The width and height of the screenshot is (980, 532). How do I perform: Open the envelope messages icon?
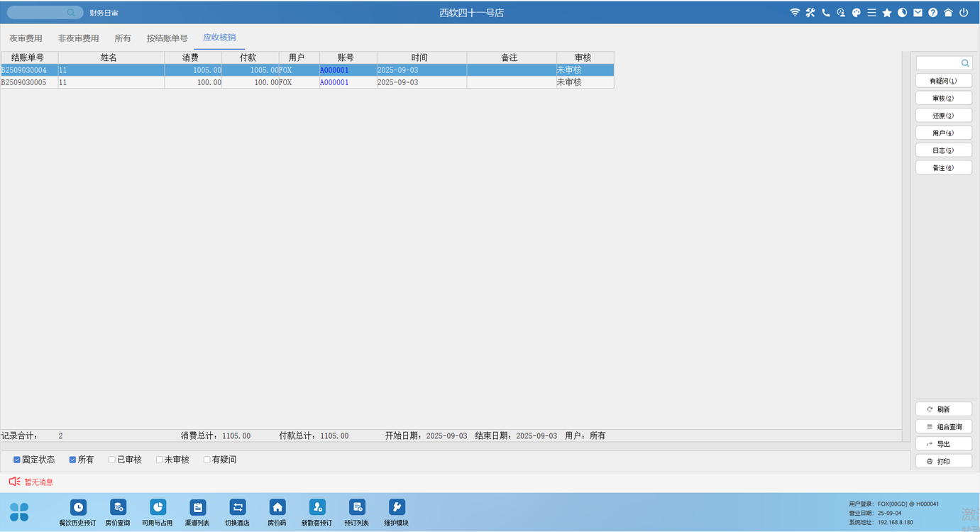pos(918,13)
